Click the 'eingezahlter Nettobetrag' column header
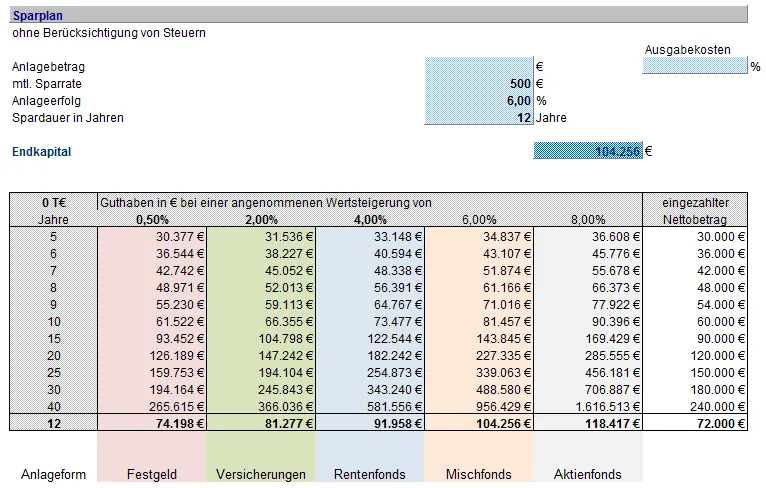766x488 pixels. [x=695, y=211]
